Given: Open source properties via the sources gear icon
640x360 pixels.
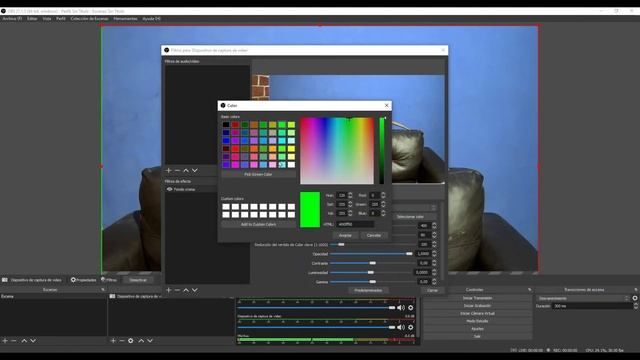Looking at the screenshot, I should click(x=131, y=340).
